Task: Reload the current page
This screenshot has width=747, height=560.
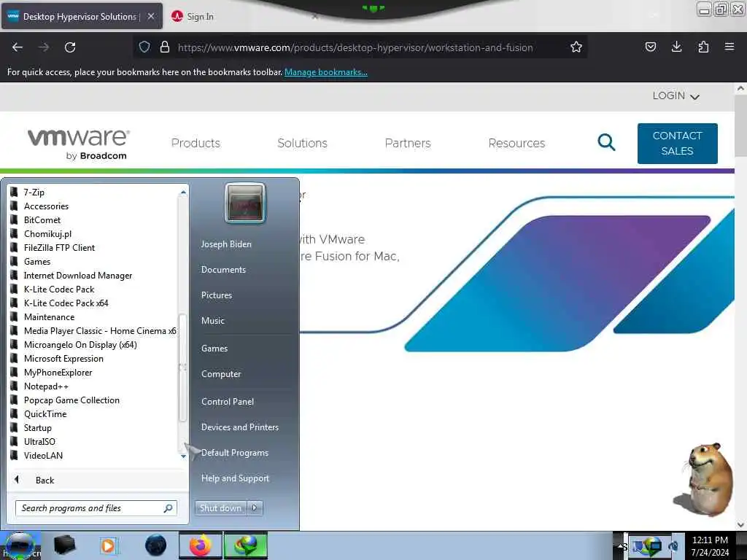Action: (x=70, y=47)
